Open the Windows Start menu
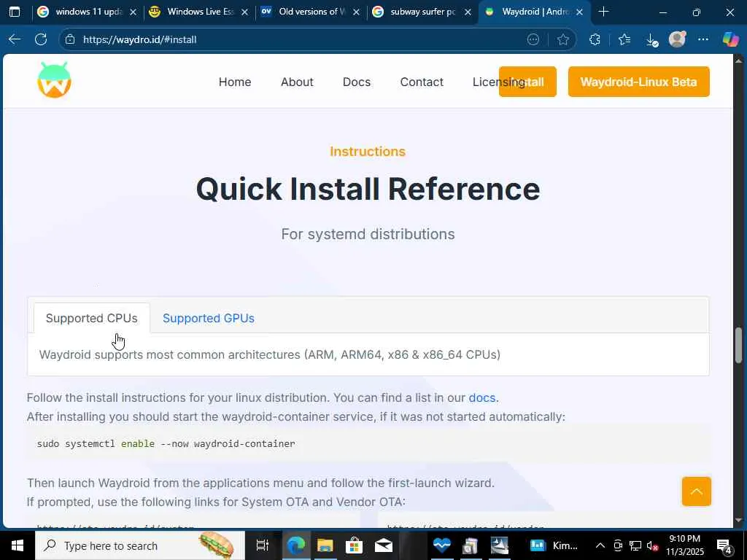The image size is (747, 560). click(x=18, y=545)
